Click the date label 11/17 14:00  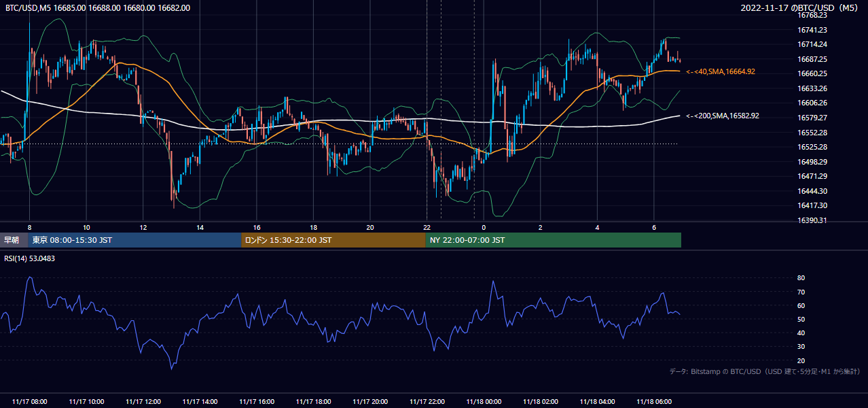pyautogui.click(x=200, y=401)
